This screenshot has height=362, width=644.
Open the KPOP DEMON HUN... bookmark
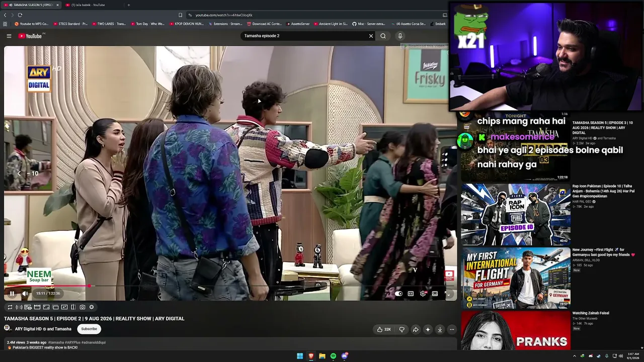tap(186, 24)
